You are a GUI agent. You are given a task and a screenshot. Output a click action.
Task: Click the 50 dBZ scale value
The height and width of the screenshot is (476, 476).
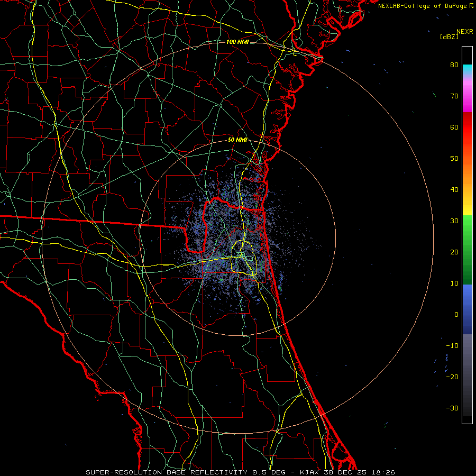(454, 159)
